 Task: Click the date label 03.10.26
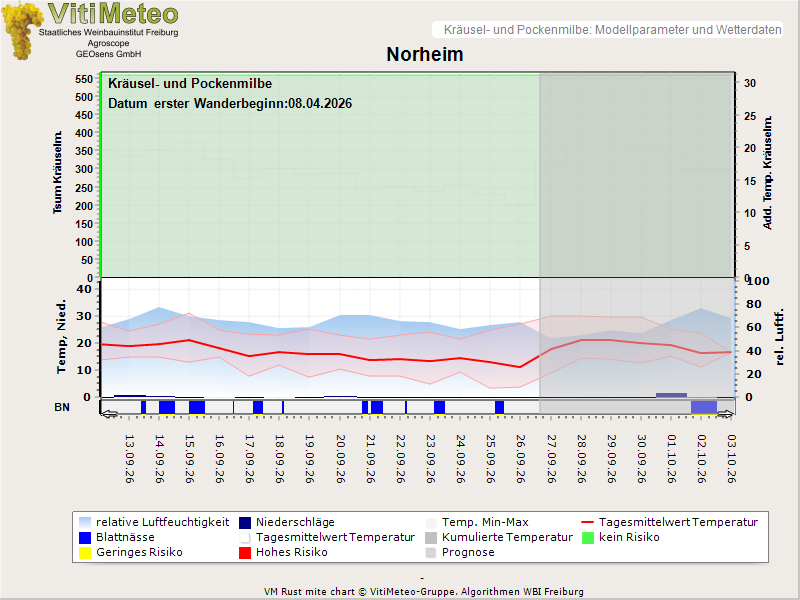(732, 459)
